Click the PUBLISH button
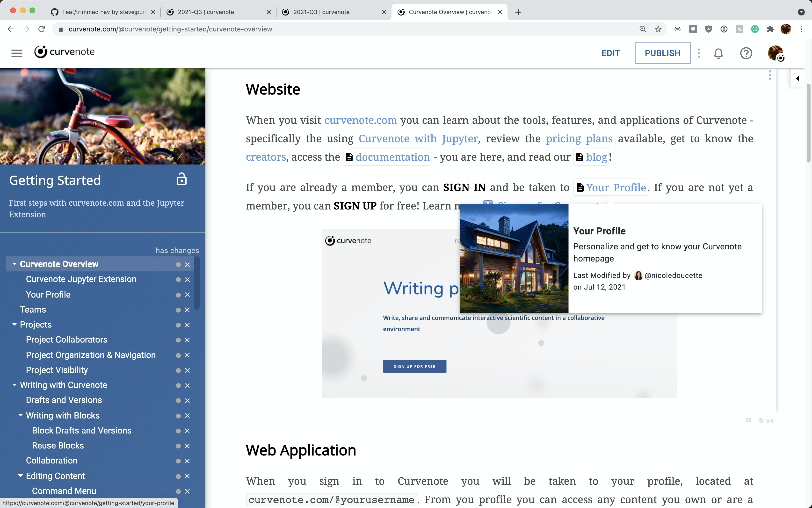 click(x=662, y=53)
